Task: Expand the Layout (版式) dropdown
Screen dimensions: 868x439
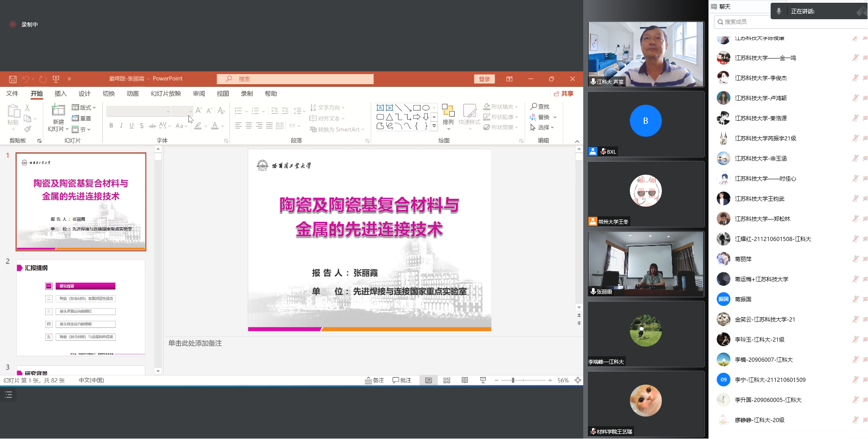Action: 84,107
